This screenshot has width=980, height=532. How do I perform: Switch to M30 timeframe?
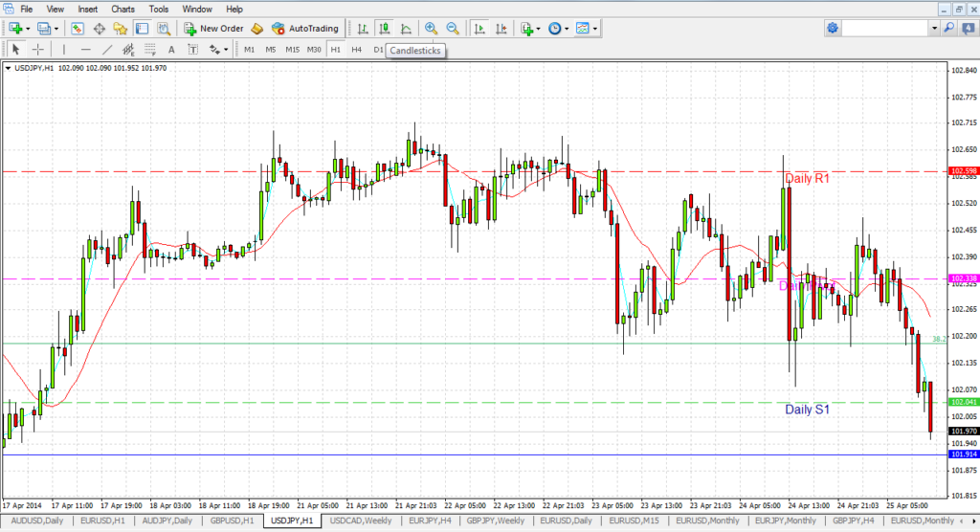click(314, 50)
